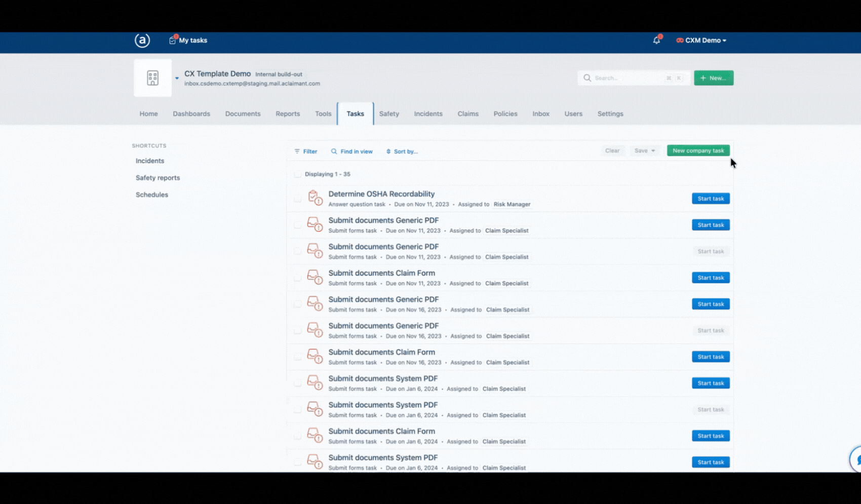Click the green New... button
The image size is (861, 504).
click(714, 78)
